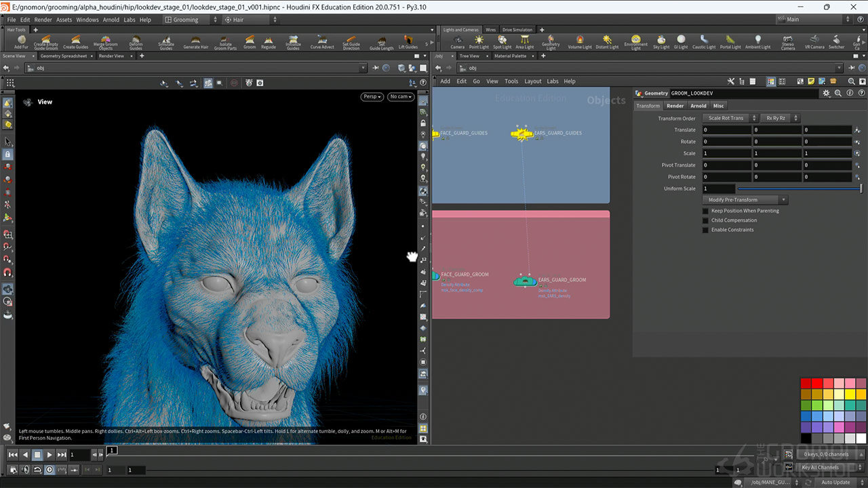The height and width of the screenshot is (488, 868).
Task: Click the Curve Advect tool icon
Action: point(322,41)
